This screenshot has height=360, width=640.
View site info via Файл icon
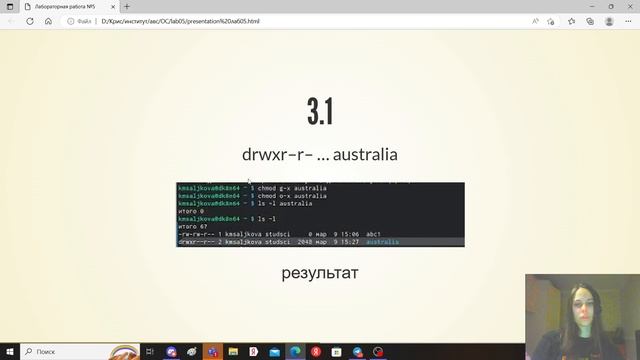coord(70,21)
